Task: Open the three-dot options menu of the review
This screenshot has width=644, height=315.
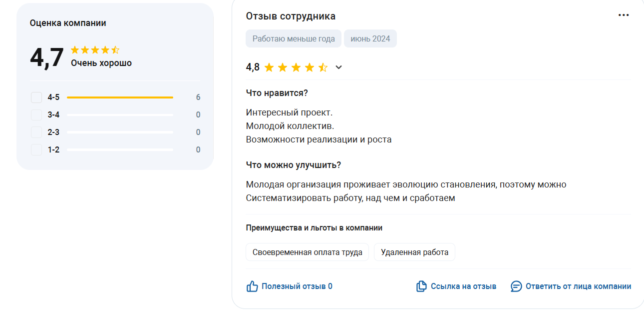Action: click(x=624, y=15)
